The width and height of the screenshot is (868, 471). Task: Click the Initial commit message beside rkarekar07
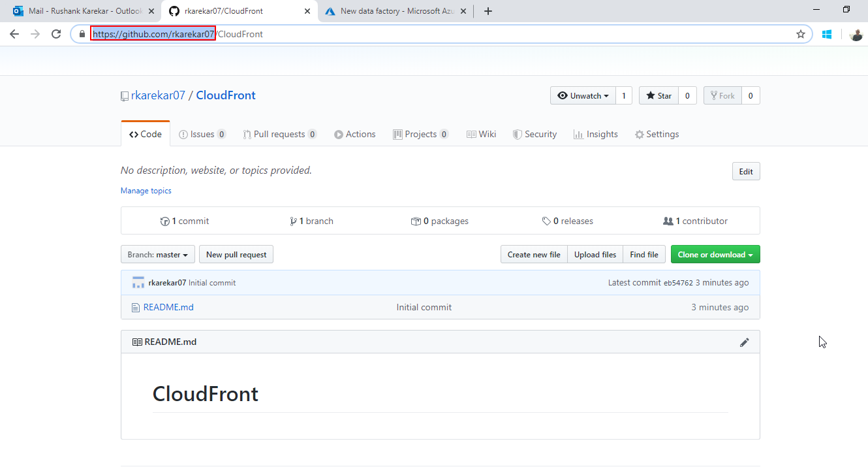pos(212,283)
